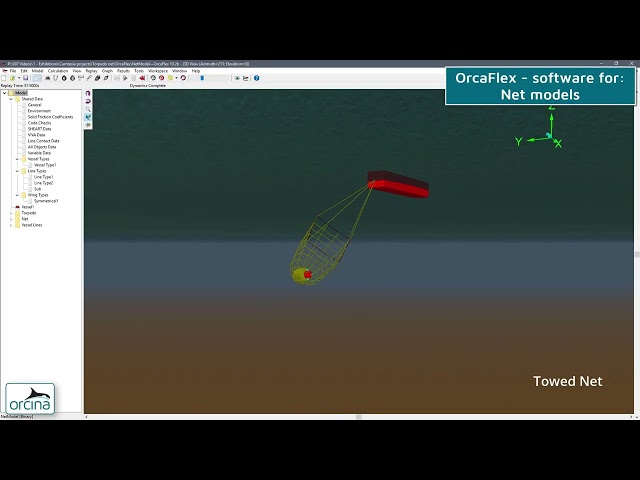
Task: Click the red stop replay icon
Action: tap(162, 78)
